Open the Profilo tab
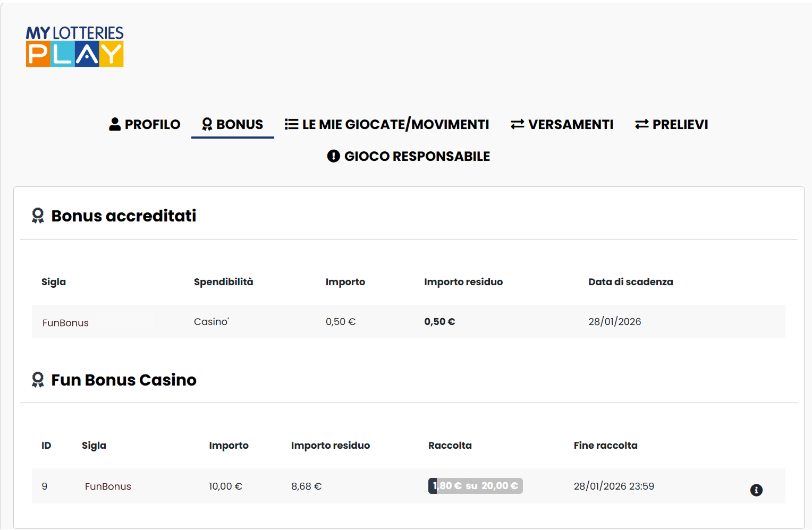The image size is (812, 530). pos(145,124)
